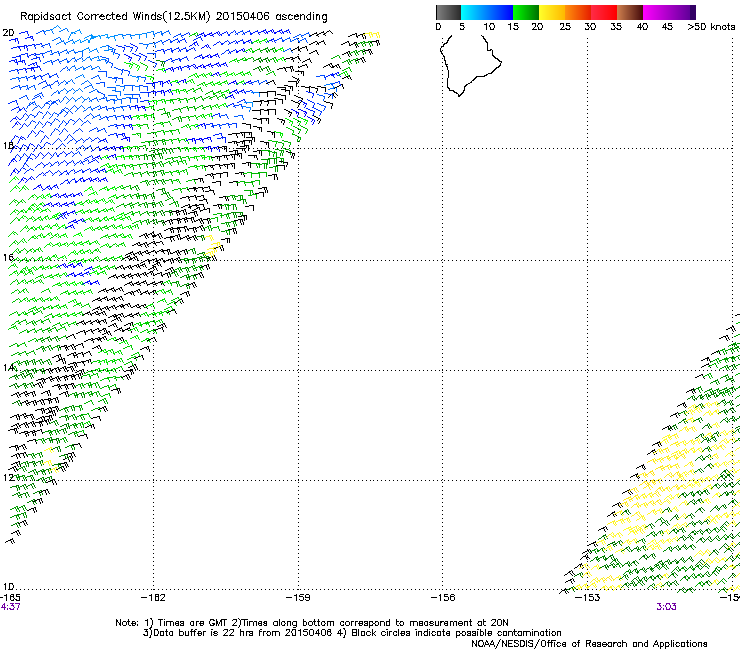The height and width of the screenshot is (650, 740).
Task: Click the latitude label '16'
Action: click(8, 258)
